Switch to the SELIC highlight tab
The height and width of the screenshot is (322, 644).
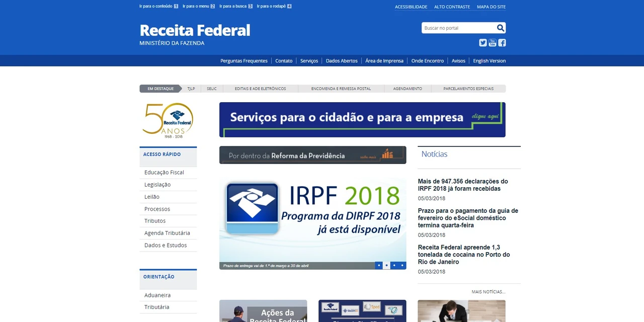point(212,89)
